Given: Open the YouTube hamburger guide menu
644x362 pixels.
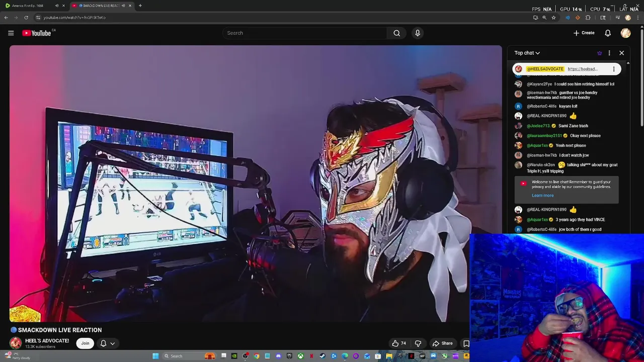Looking at the screenshot, I should tap(11, 33).
